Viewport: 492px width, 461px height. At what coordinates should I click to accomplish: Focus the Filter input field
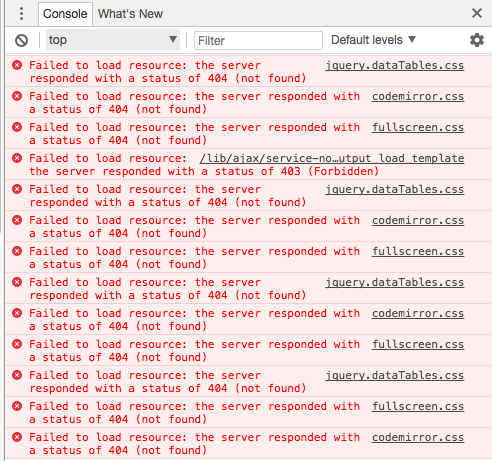coord(258,41)
